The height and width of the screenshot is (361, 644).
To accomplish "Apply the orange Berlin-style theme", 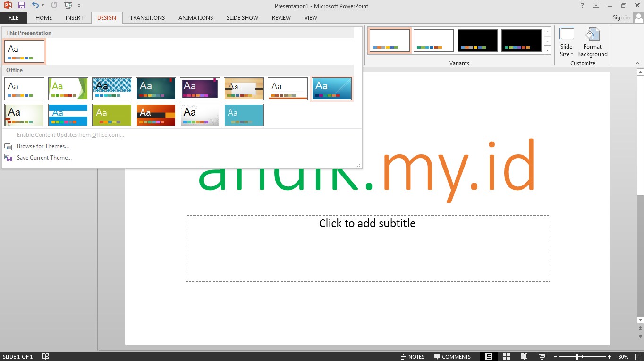I will 156,115.
